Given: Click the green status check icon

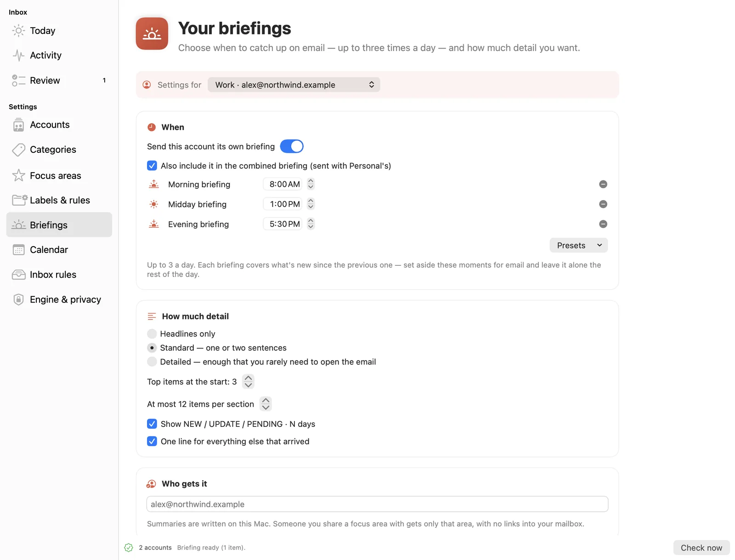Looking at the screenshot, I should pos(129,548).
